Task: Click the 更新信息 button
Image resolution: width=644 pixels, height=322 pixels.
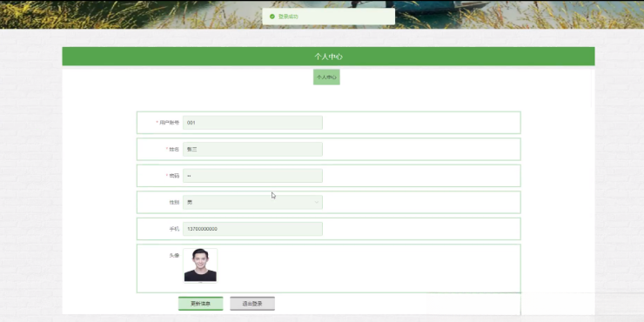Action: coord(200,304)
